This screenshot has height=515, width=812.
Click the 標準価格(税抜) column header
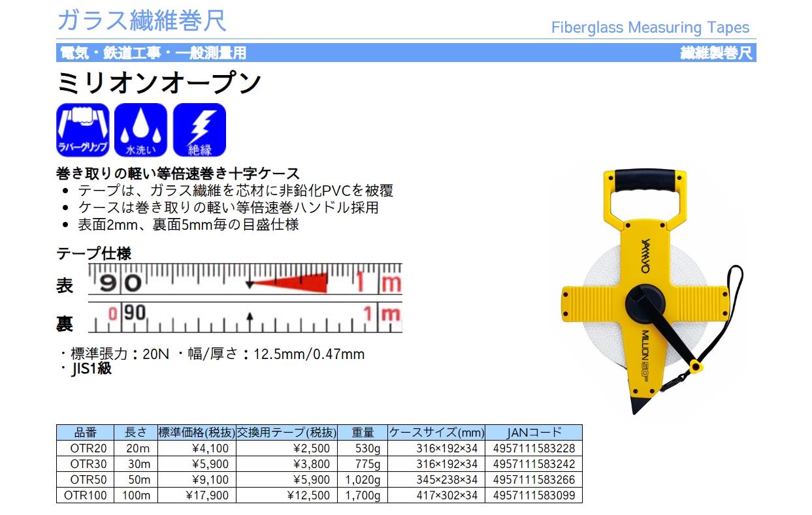pos(197,432)
